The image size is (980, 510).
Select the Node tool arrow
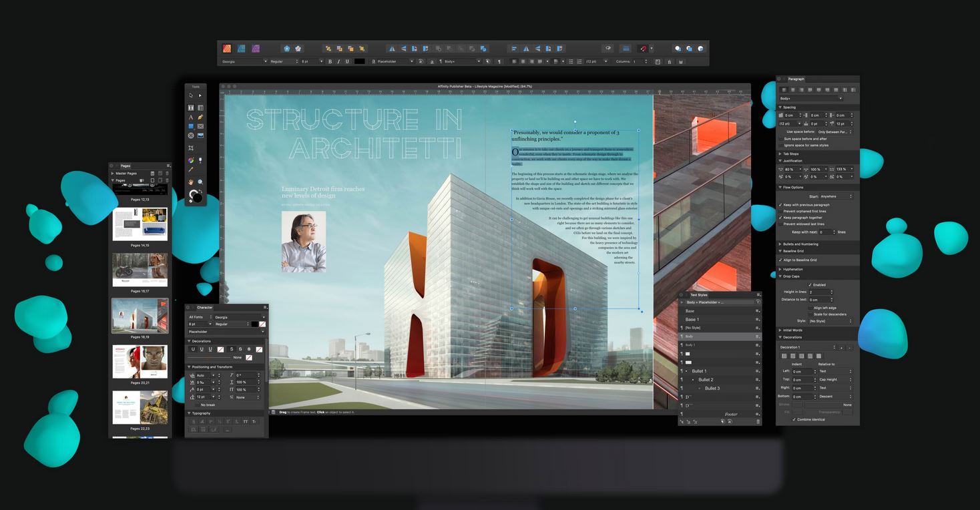[200, 95]
